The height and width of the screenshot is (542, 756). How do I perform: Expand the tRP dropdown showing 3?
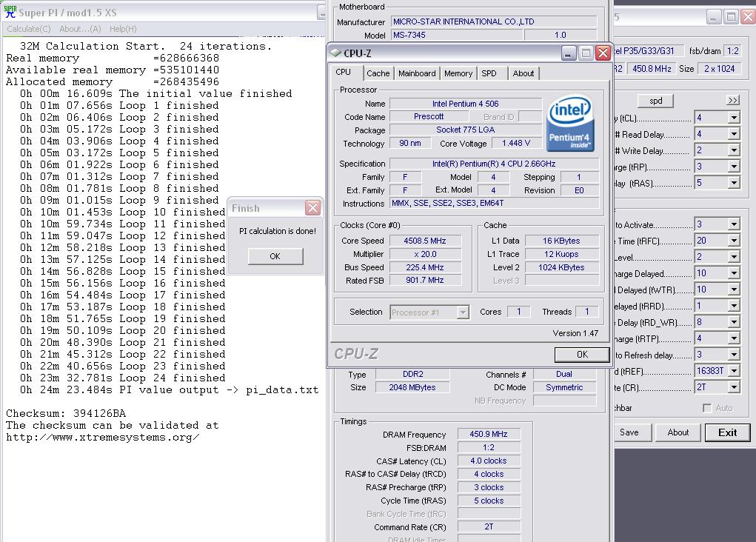(733, 167)
